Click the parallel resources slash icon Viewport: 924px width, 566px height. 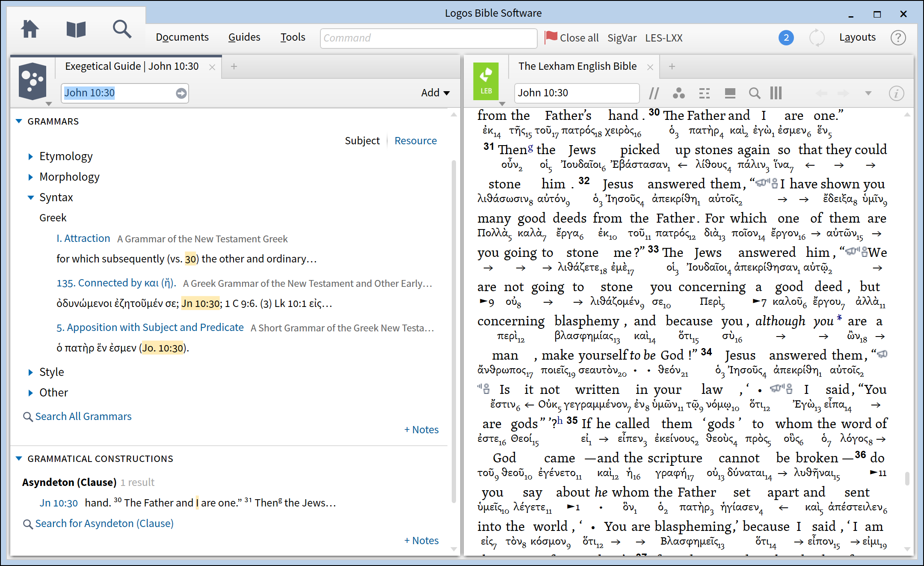click(654, 93)
